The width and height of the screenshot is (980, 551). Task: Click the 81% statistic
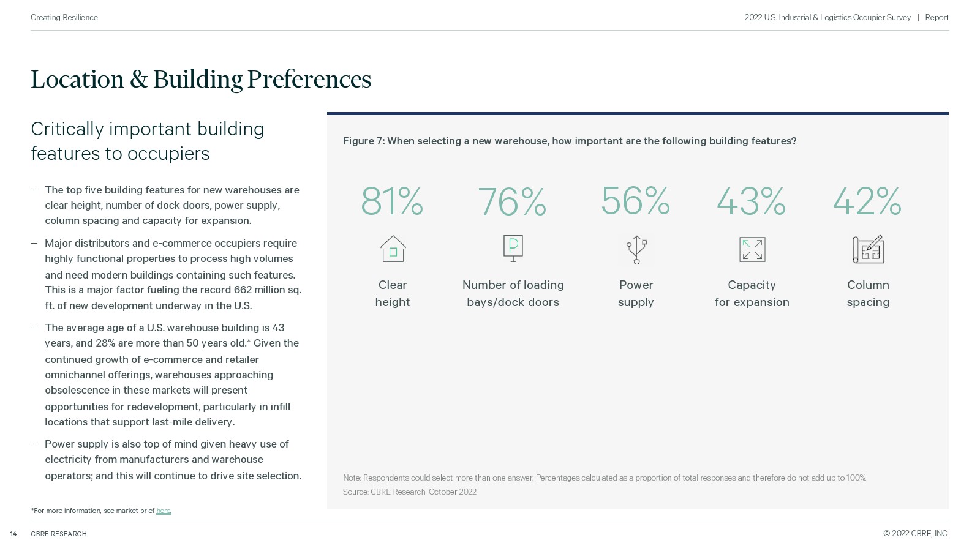click(x=392, y=201)
